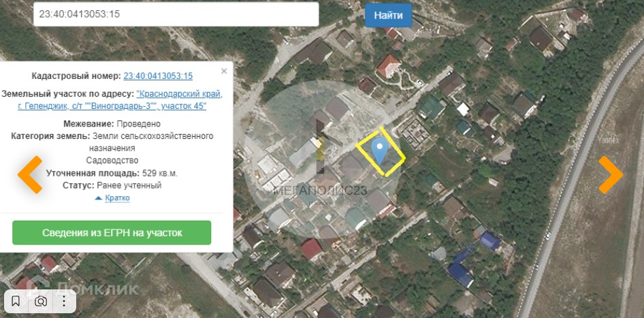Click the Ранее учтенный status text

click(129, 185)
